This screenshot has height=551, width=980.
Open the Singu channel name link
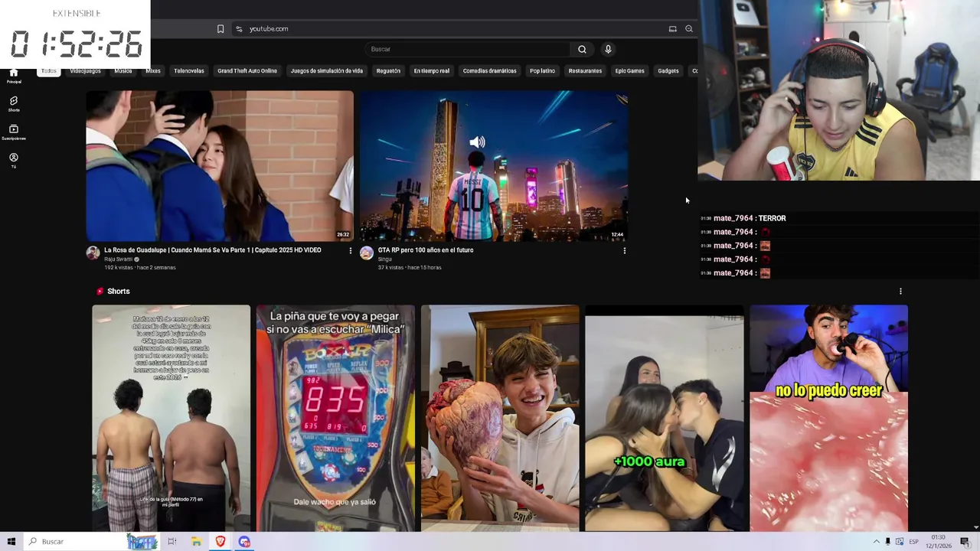[384, 259]
